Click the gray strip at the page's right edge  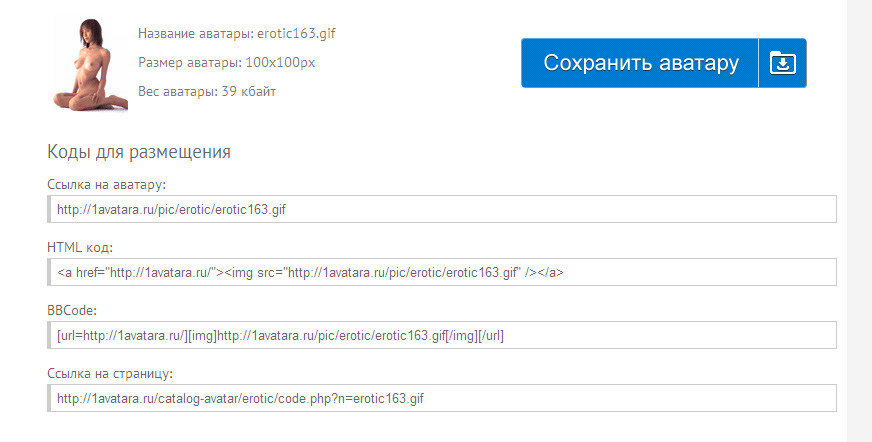[859, 220]
